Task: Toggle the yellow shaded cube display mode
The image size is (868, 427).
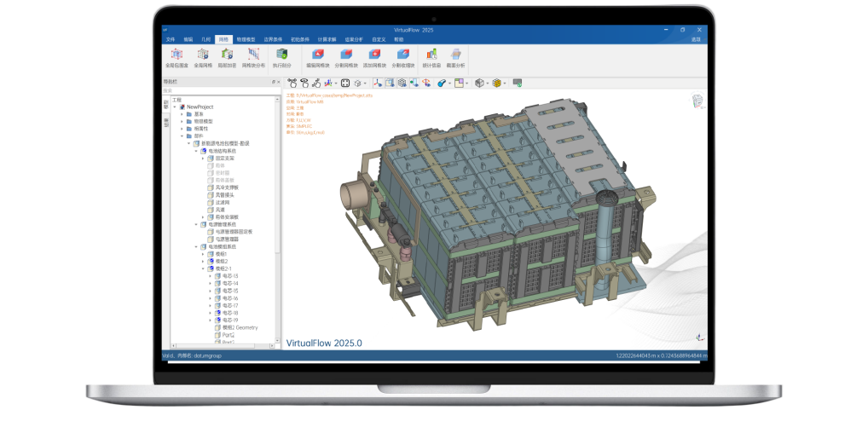Action: (497, 83)
